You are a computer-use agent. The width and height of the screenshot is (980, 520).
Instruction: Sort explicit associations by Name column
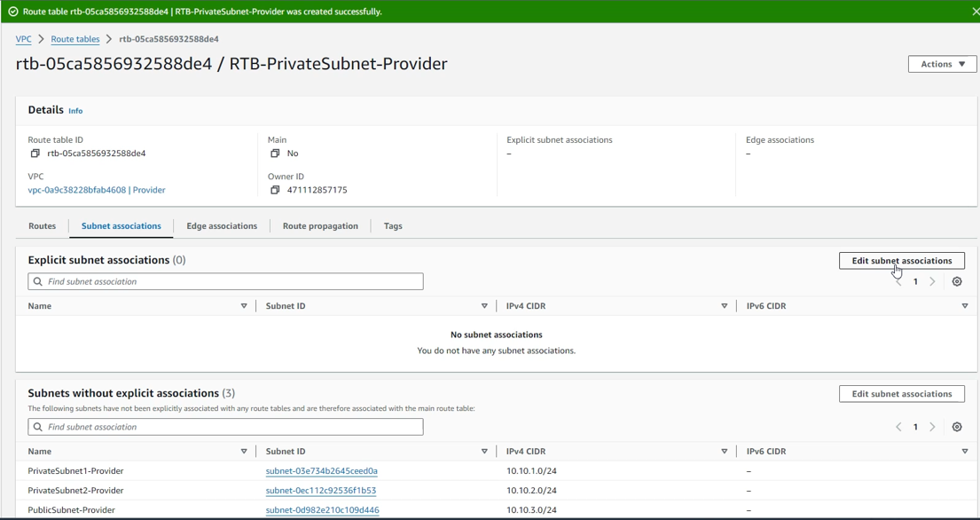(x=244, y=306)
